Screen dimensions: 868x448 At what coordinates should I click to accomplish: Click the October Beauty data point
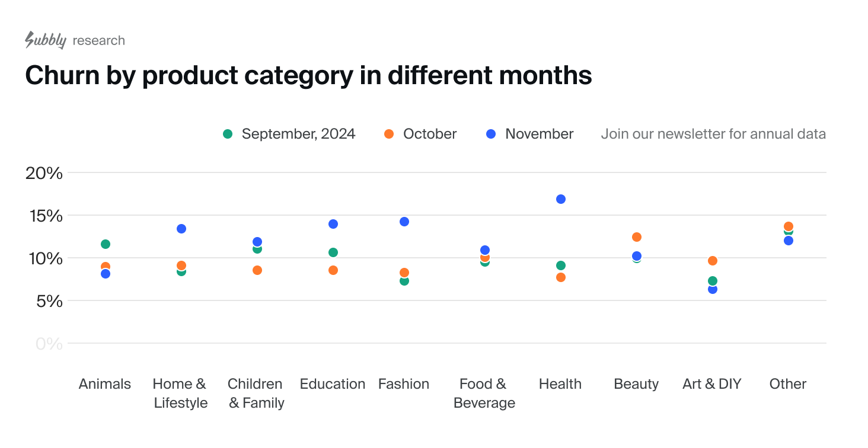tap(637, 237)
